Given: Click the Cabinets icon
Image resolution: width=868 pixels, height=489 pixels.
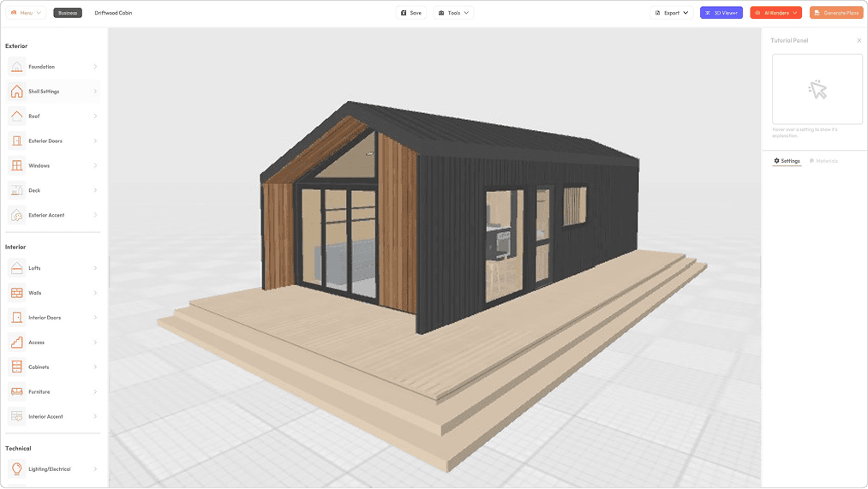Looking at the screenshot, I should (16, 367).
